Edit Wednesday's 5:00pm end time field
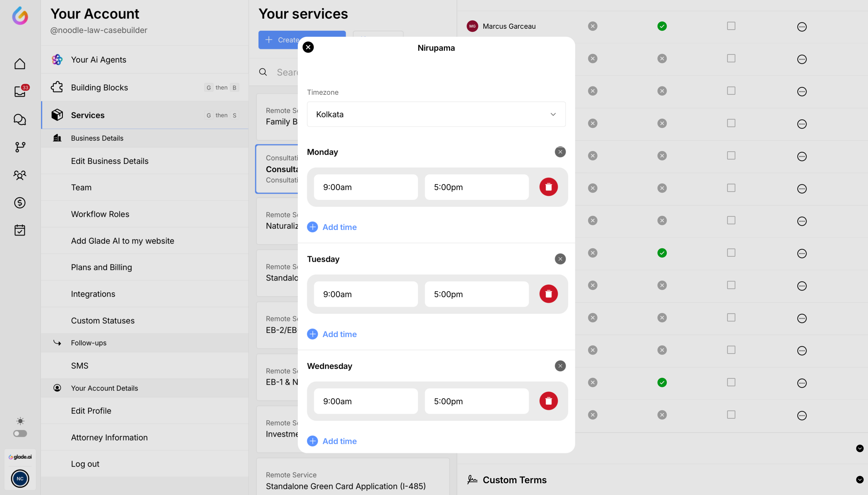This screenshot has width=868, height=495. click(x=476, y=401)
